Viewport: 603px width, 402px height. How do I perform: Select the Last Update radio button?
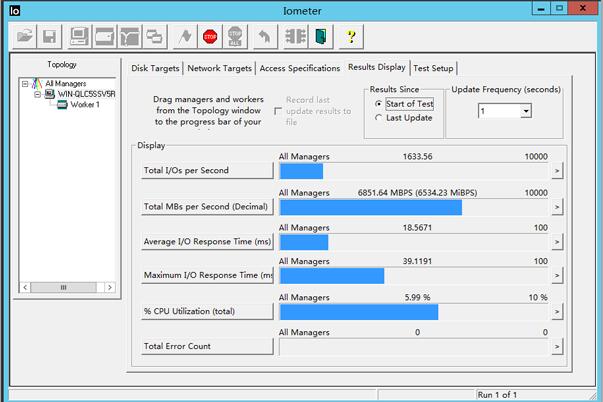(x=377, y=118)
